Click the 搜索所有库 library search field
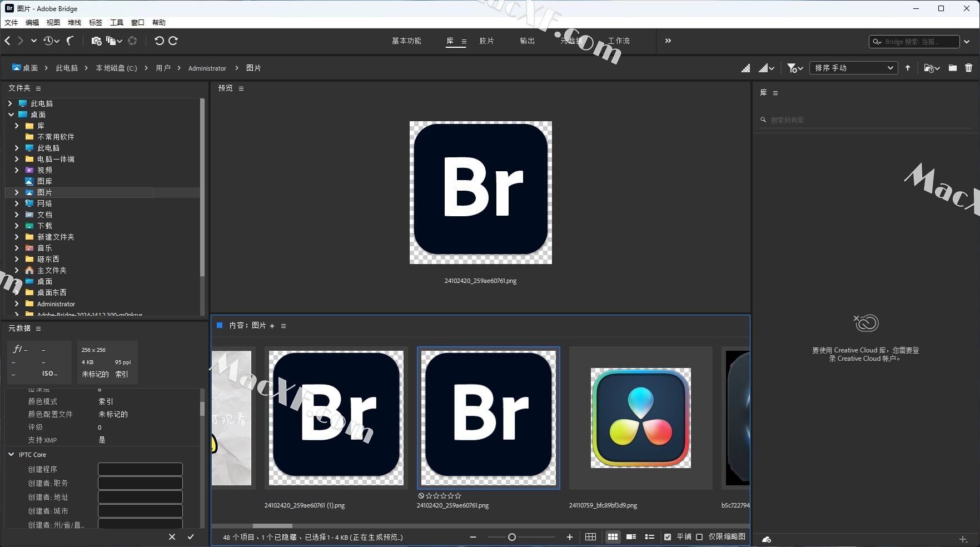The height and width of the screenshot is (547, 980). pos(866,120)
